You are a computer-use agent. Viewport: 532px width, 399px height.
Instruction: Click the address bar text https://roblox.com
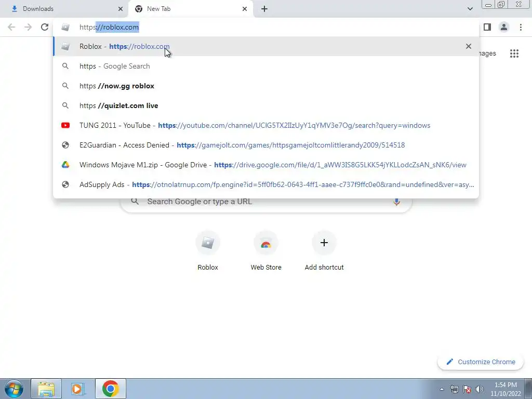tap(109, 27)
